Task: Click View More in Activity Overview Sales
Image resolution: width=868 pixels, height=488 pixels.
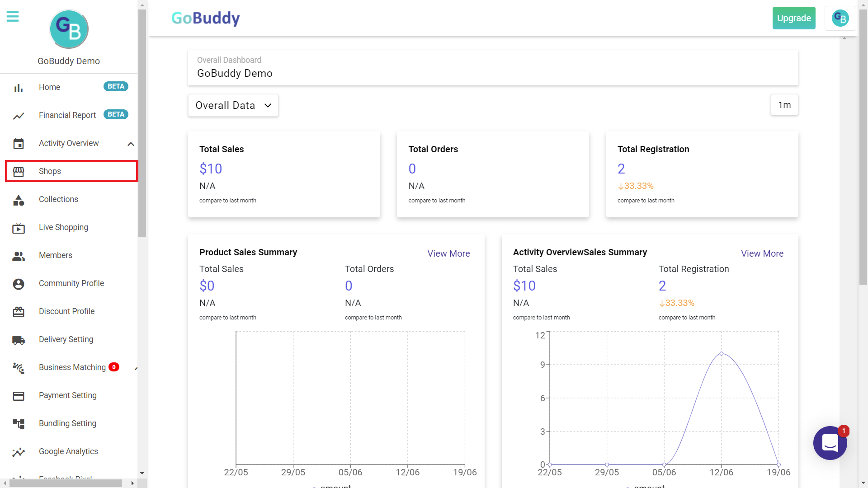Action: (x=762, y=253)
